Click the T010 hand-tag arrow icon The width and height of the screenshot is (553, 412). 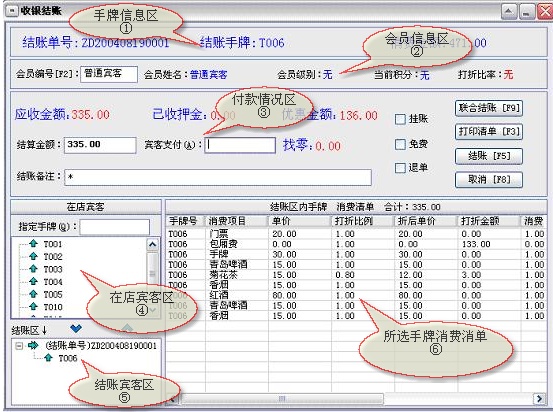click(34, 306)
